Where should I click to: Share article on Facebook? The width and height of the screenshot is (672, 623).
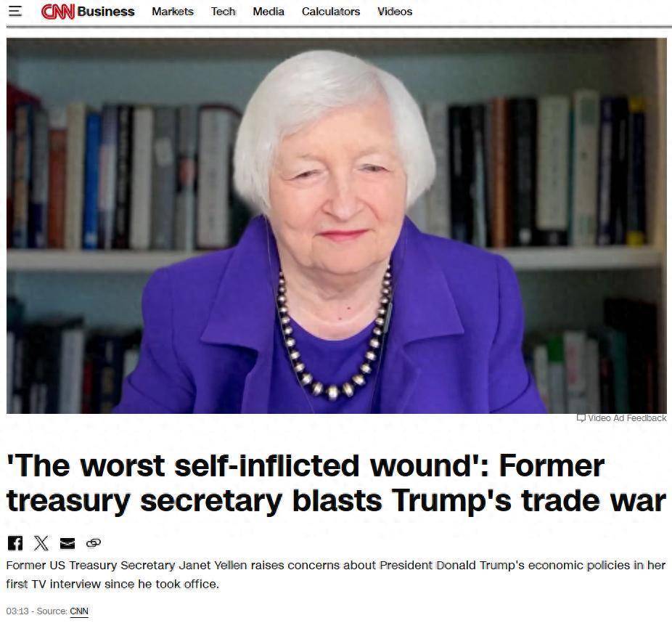click(15, 543)
